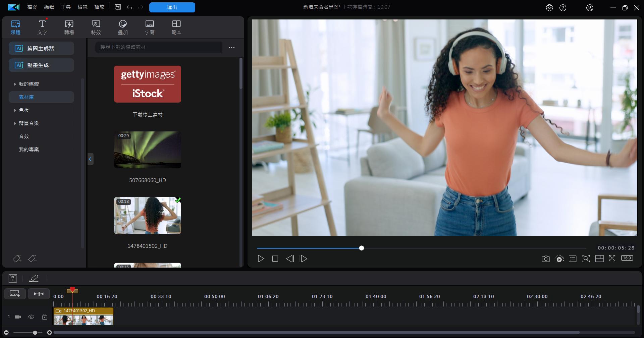The width and height of the screenshot is (644, 338).
Task: Open the Overlay (疊加) room
Action: point(123,27)
